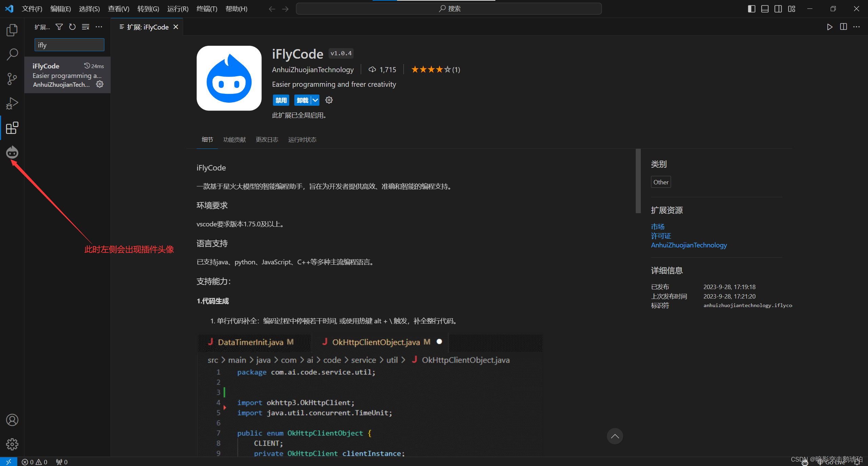
Task: Open the Run and Debug view
Action: click(x=12, y=103)
